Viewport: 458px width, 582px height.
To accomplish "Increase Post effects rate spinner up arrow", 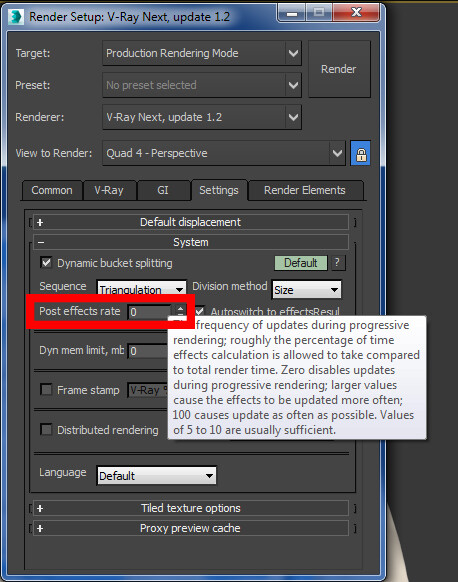I will (x=180, y=308).
